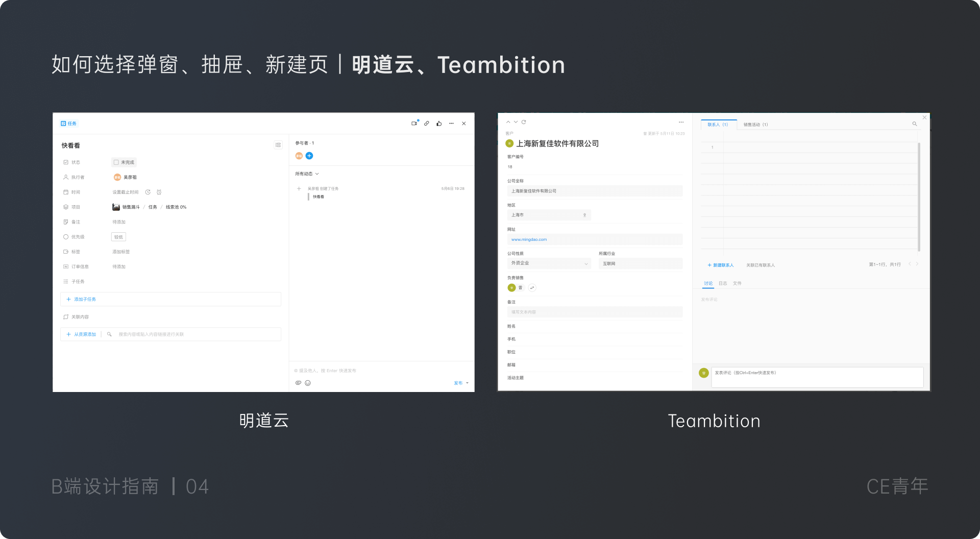Refresh the customer record

pyautogui.click(x=524, y=122)
